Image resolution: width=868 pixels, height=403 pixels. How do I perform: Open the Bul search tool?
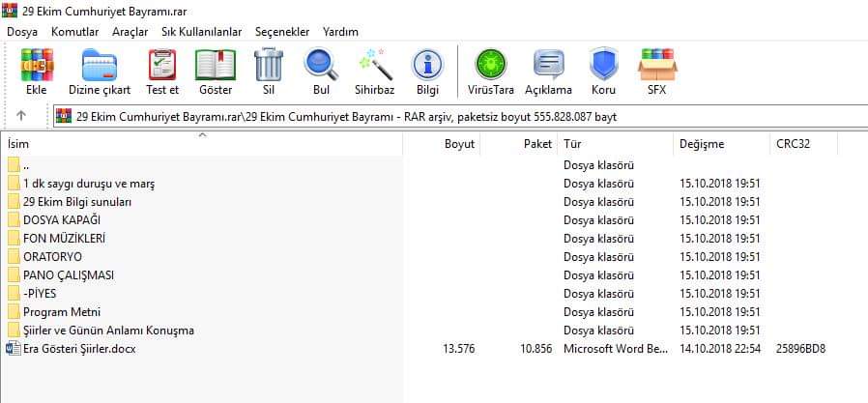coord(321,72)
